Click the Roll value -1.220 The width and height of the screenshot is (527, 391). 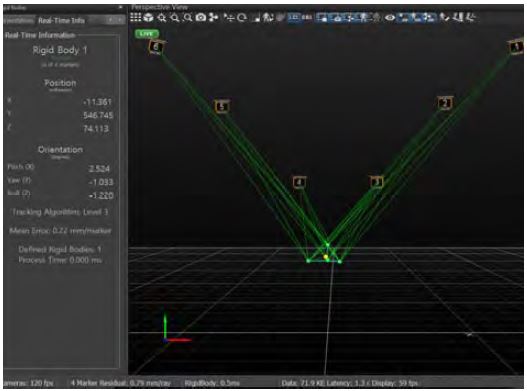tap(101, 195)
